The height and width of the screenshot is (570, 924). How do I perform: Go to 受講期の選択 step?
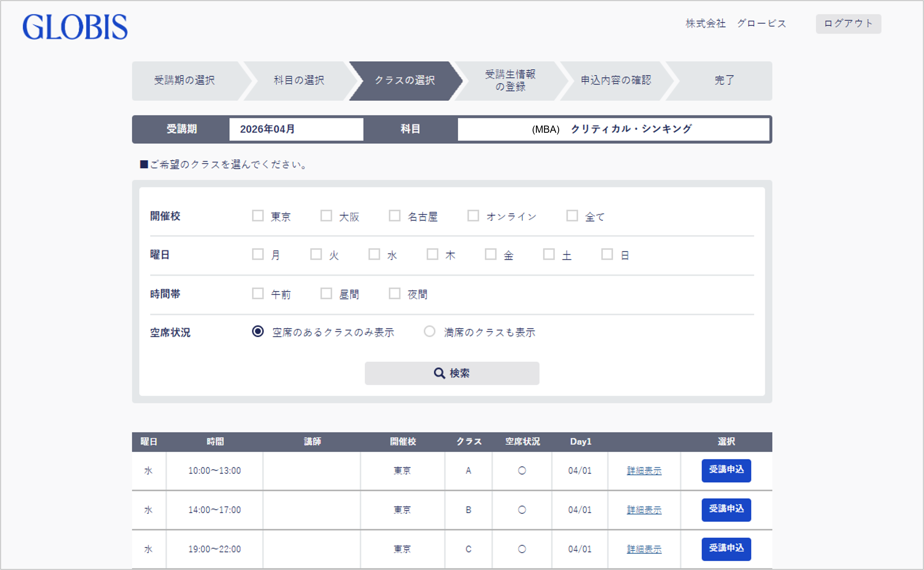(x=185, y=80)
